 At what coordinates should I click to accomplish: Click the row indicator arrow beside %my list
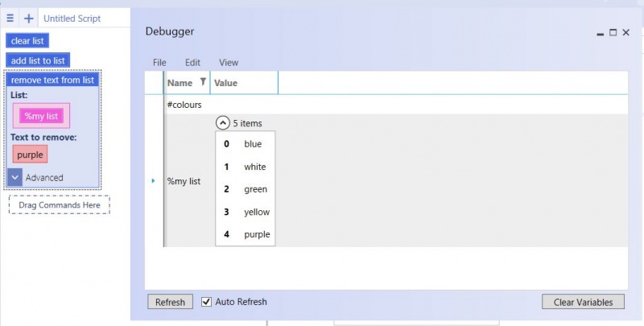pyautogui.click(x=153, y=180)
